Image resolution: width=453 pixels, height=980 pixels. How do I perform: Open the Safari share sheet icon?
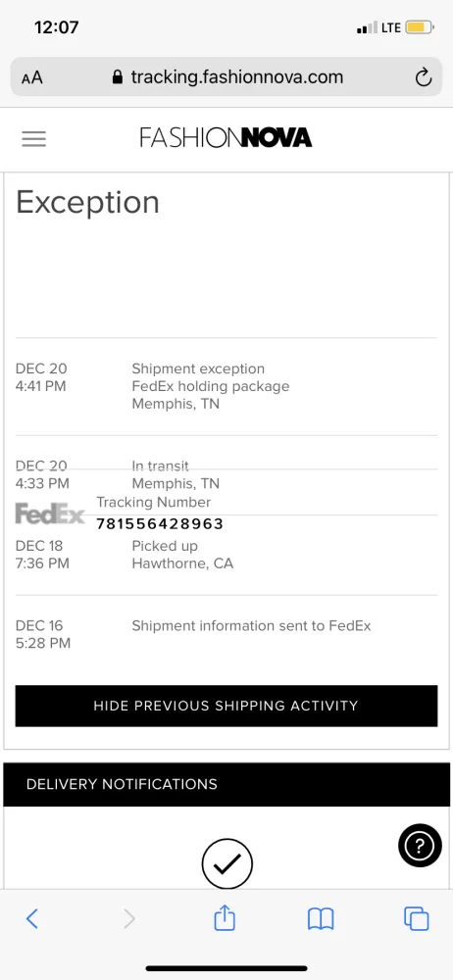coord(225,917)
